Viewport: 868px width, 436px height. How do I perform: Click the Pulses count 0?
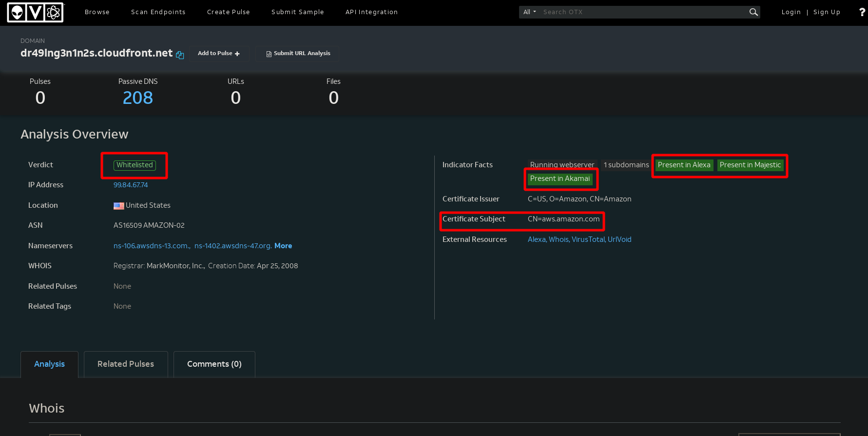40,98
